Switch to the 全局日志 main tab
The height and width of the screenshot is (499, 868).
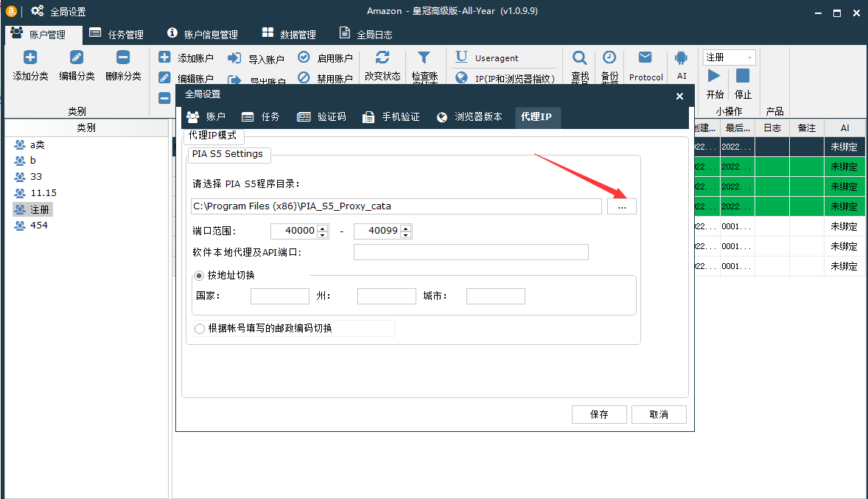(x=366, y=35)
